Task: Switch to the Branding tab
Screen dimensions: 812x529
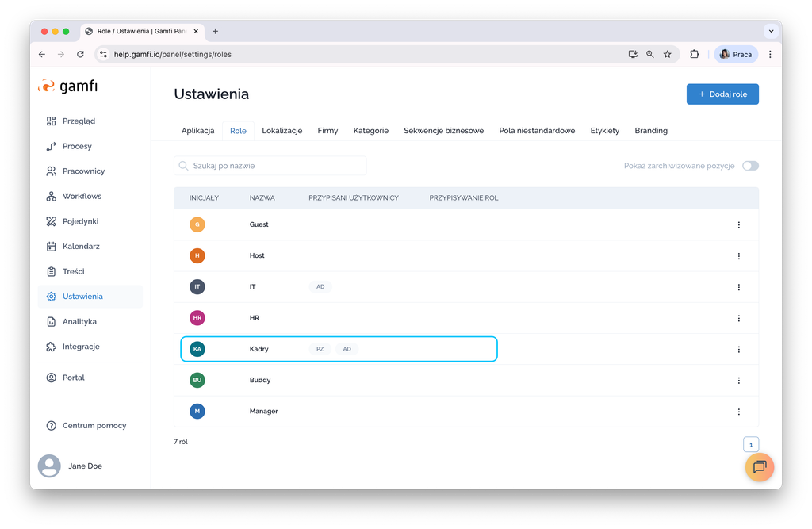Action: 651,131
